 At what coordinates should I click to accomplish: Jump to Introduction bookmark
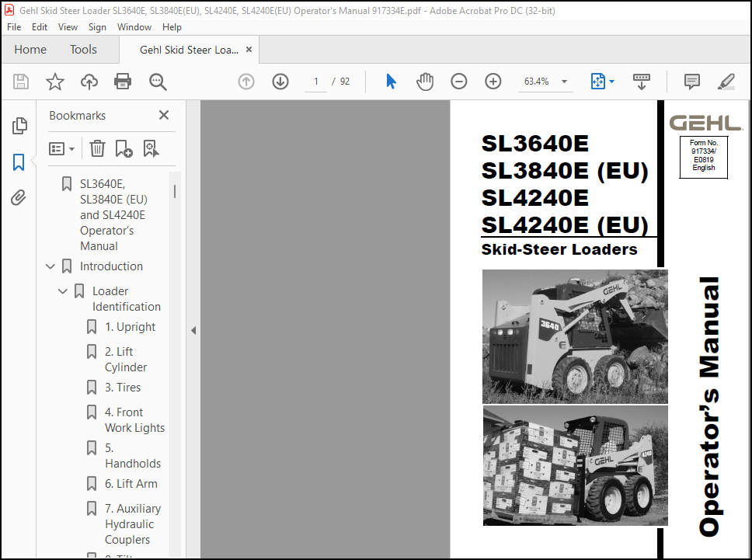[111, 266]
